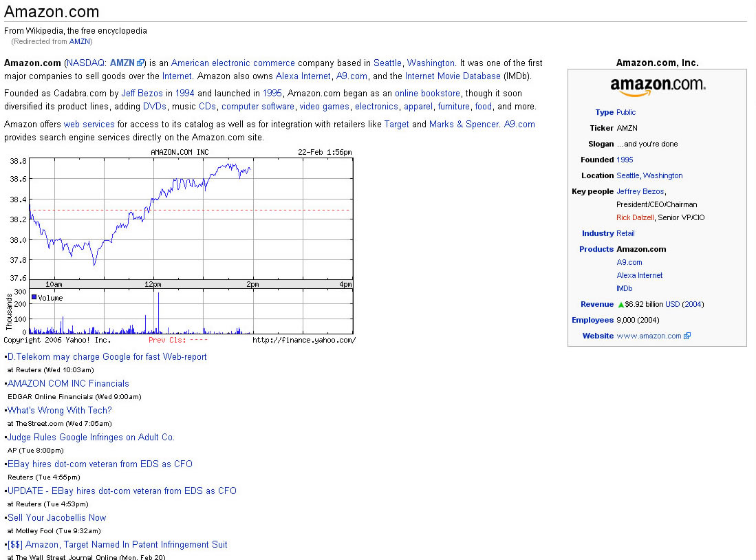Screen dimensions: 756x560
Task: Open AMAZON COM INC Financials link
Action: pos(69,384)
